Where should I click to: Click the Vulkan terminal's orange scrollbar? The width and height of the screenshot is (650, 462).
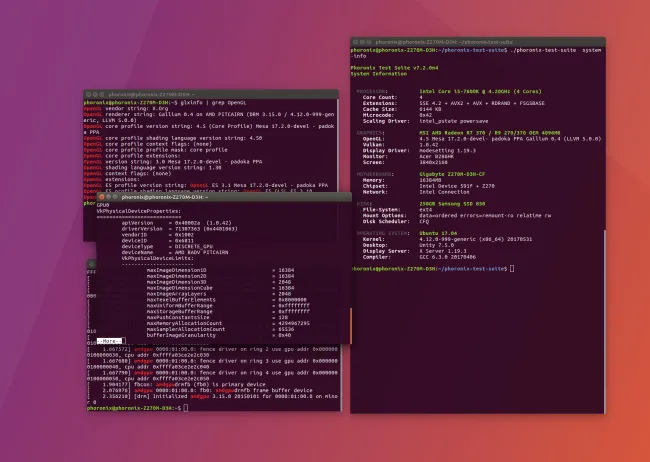click(351, 326)
